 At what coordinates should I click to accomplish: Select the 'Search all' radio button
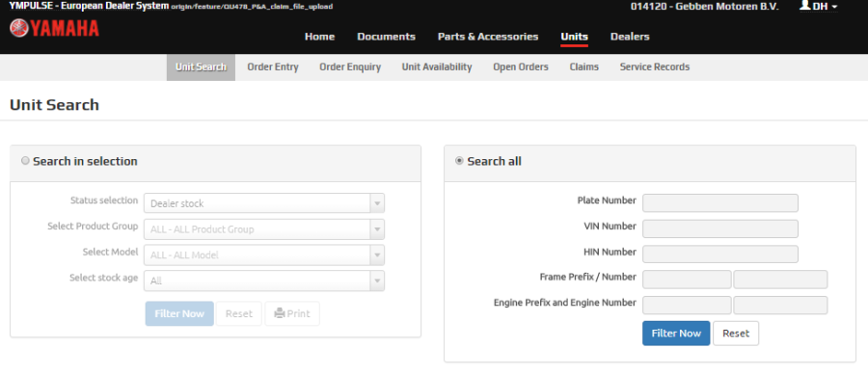pyautogui.click(x=459, y=161)
